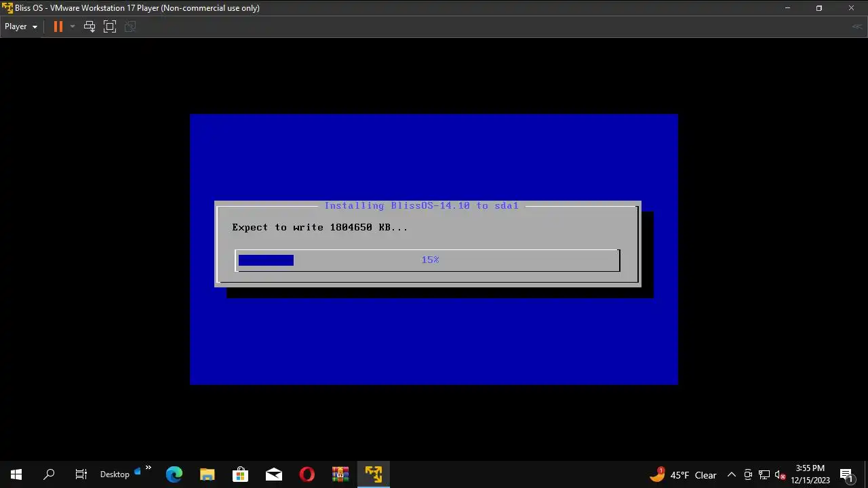
Task: Click the 'Installing BlissOS-14.10 to sda1' title
Action: pos(421,205)
